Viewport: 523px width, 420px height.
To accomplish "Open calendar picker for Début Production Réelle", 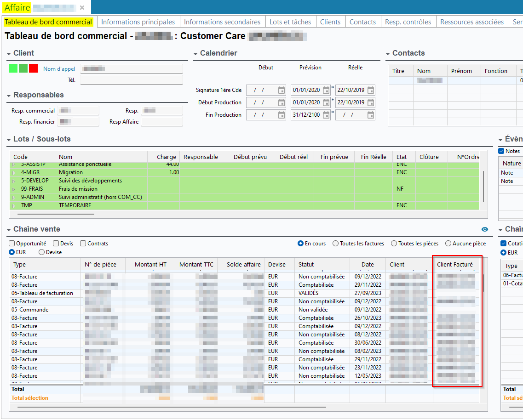I will (x=371, y=102).
